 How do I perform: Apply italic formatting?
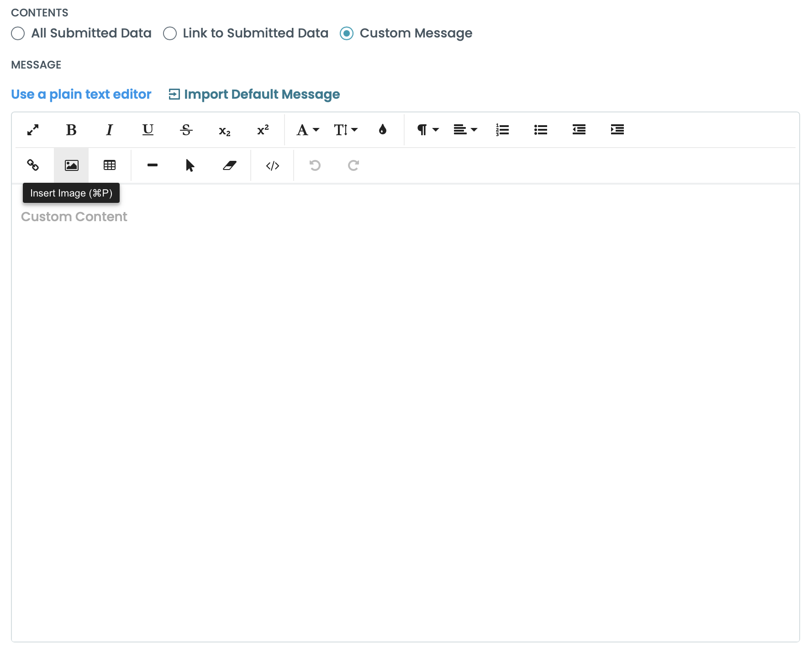pyautogui.click(x=109, y=130)
